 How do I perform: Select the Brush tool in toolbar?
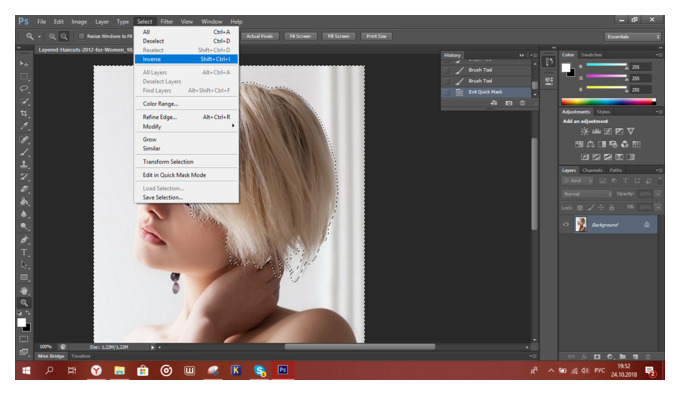(24, 152)
